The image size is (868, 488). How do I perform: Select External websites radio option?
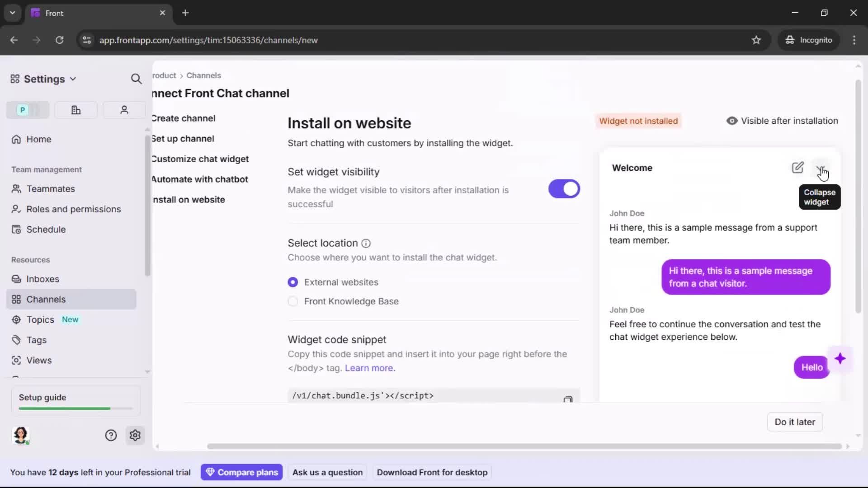pos(293,282)
